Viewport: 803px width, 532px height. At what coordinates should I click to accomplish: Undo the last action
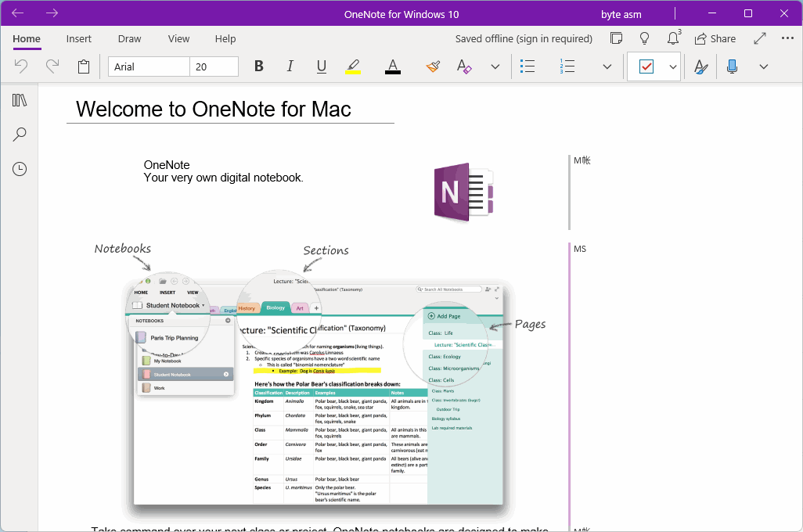[21, 66]
